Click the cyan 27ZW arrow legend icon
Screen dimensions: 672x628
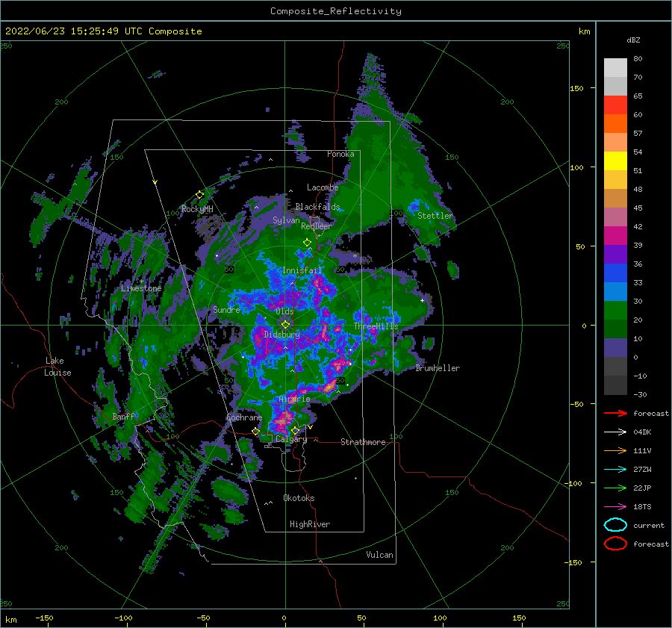pos(615,470)
